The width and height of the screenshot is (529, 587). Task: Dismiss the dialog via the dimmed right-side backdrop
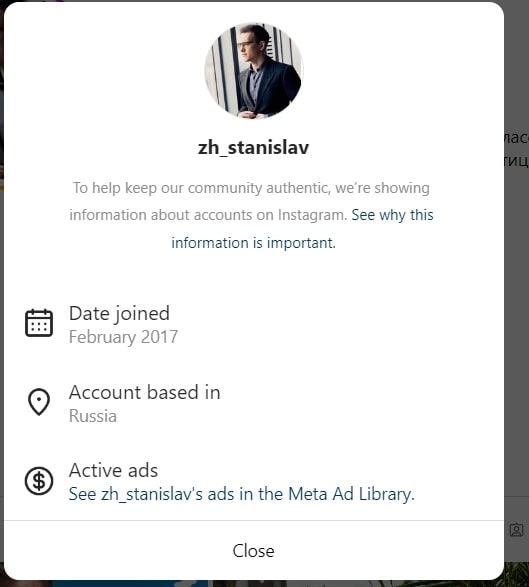(517, 299)
